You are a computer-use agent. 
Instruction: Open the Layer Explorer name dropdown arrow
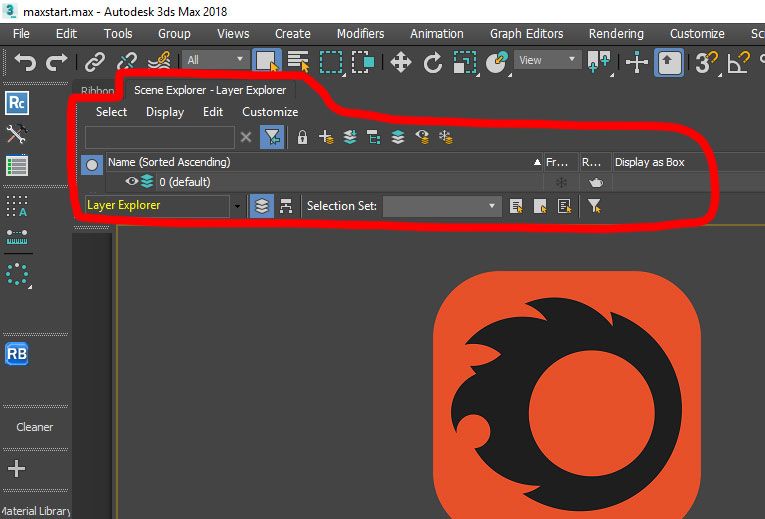[237, 206]
